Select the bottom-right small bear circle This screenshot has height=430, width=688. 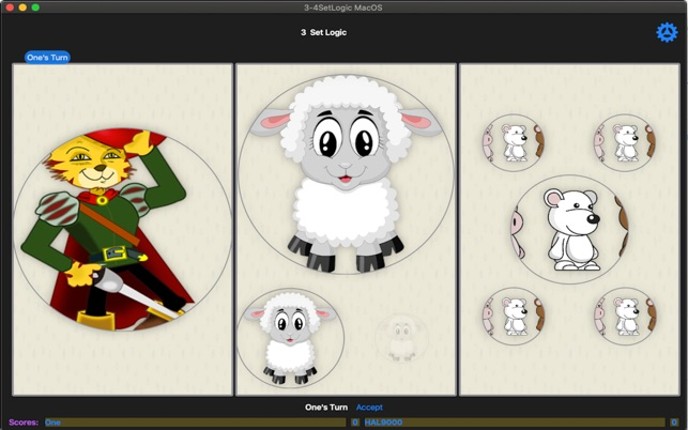[625, 315]
